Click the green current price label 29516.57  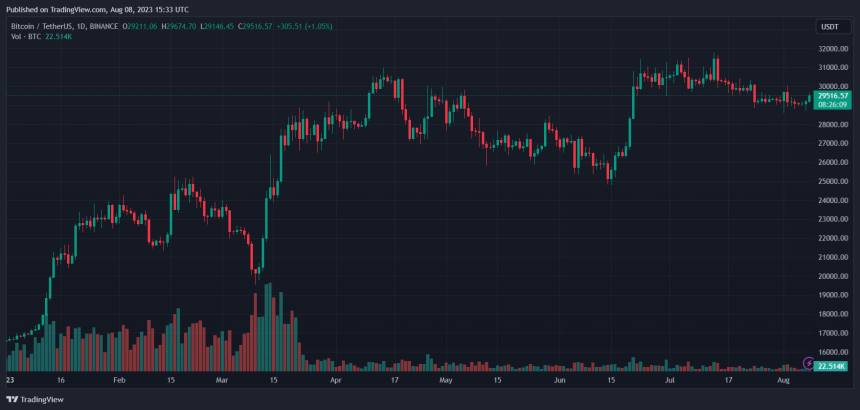click(832, 94)
